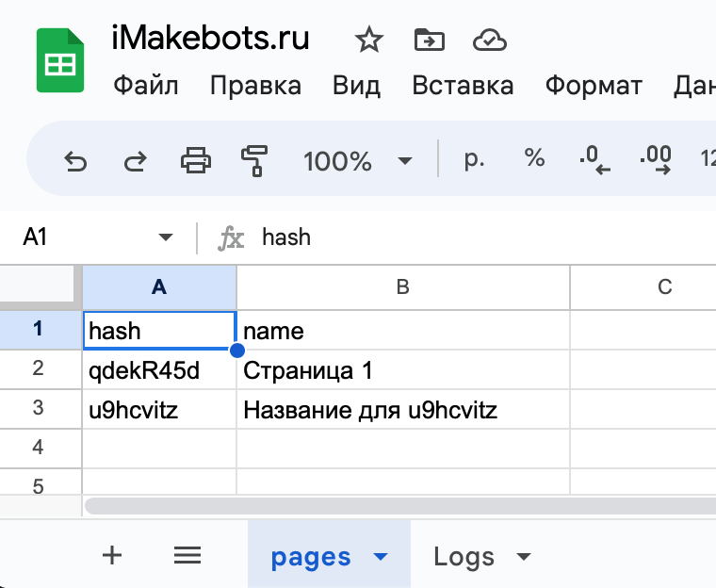Open the Google Sheets home icon
The height and width of the screenshot is (588, 716).
[60, 60]
